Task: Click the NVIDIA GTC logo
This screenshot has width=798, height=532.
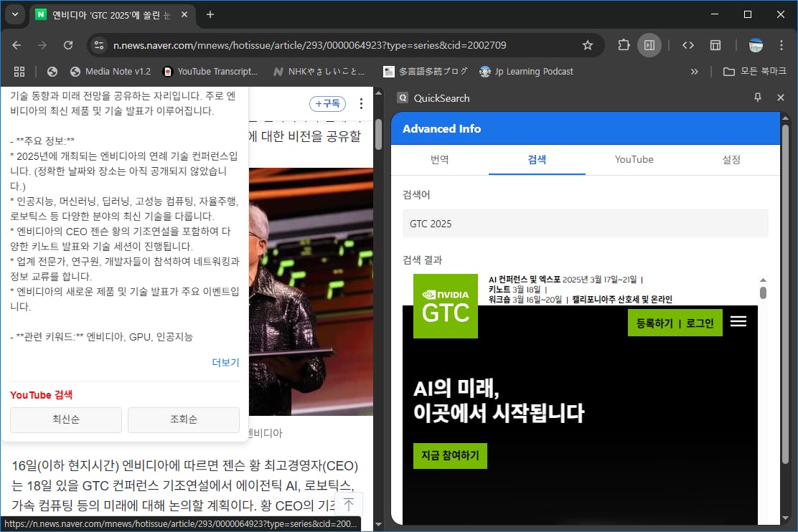Action: point(446,305)
